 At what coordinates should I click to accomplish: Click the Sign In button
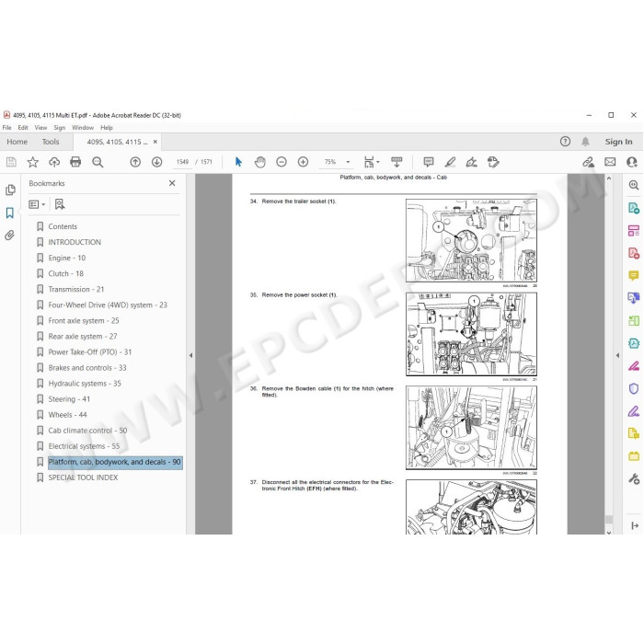pyautogui.click(x=618, y=142)
